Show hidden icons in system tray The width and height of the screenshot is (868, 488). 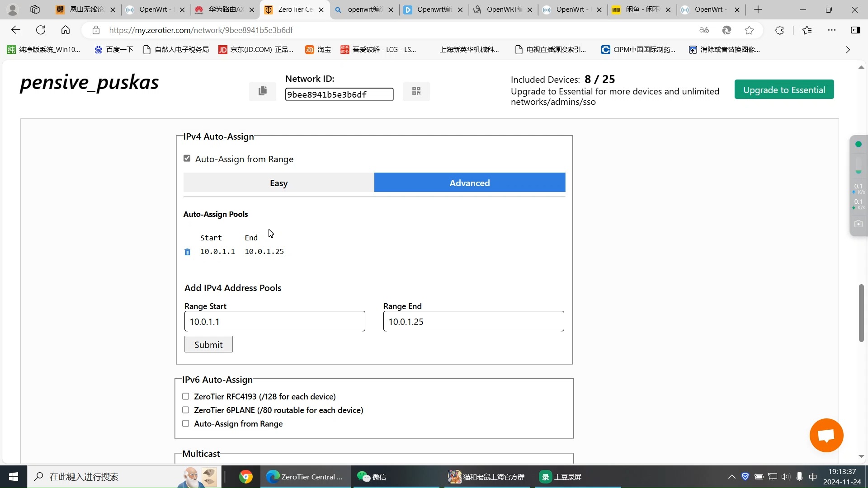click(x=731, y=476)
